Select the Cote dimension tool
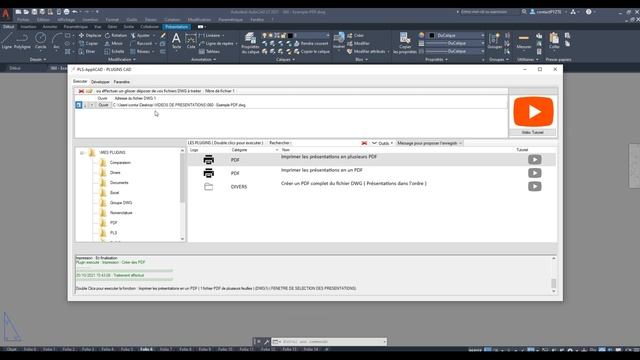Screen dimensions: 640x360 [x=191, y=41]
